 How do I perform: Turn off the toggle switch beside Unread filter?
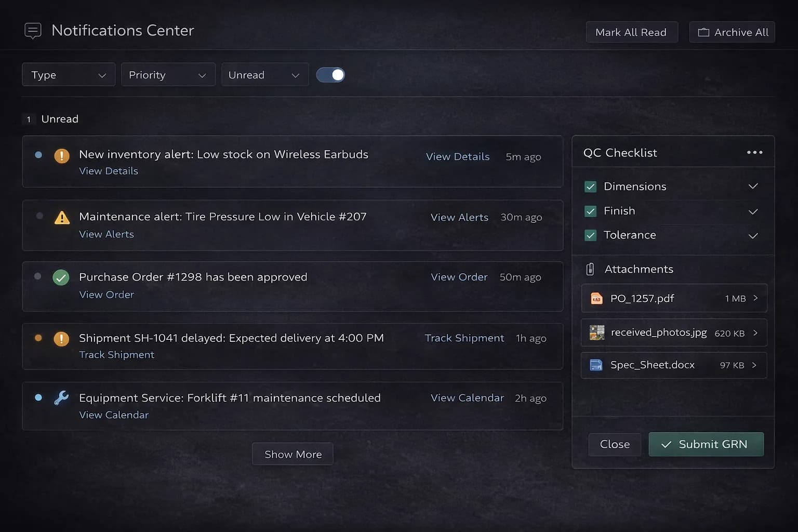(330, 75)
